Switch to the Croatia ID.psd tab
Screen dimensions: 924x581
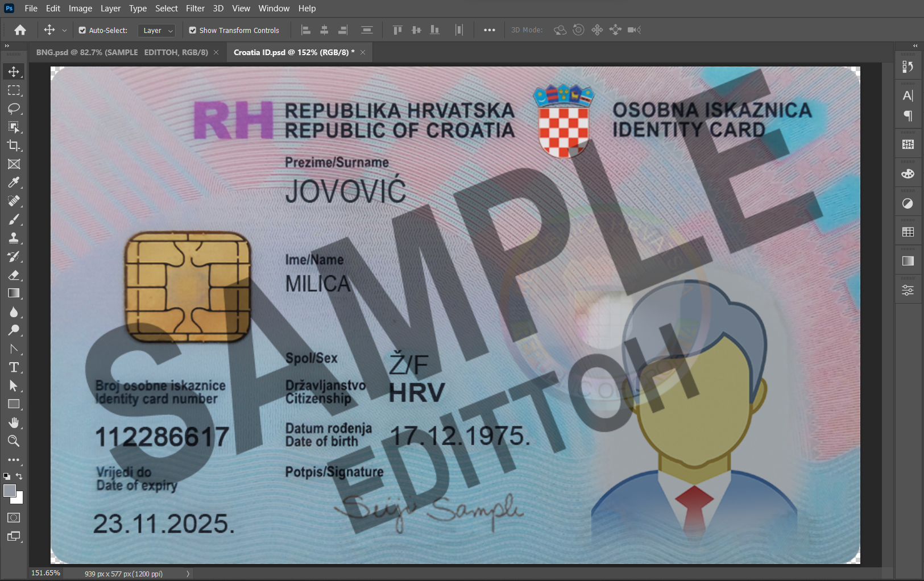(x=293, y=52)
